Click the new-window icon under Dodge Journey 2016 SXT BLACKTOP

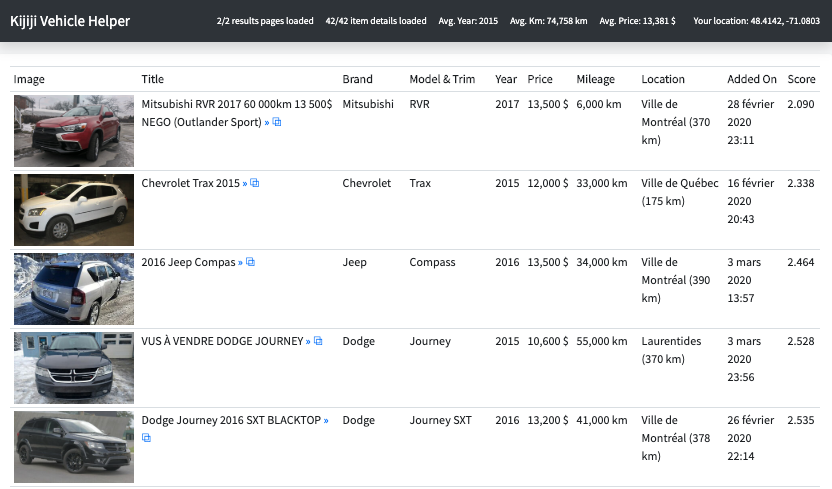(146, 438)
